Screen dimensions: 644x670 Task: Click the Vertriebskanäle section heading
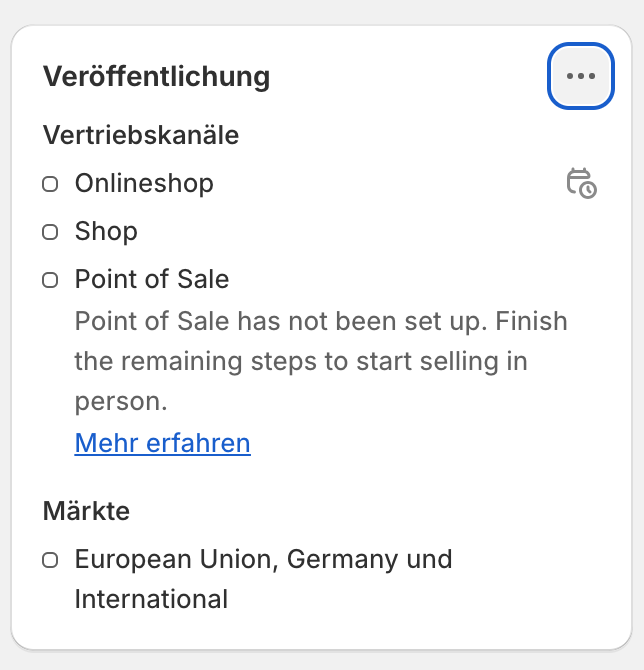coord(141,135)
